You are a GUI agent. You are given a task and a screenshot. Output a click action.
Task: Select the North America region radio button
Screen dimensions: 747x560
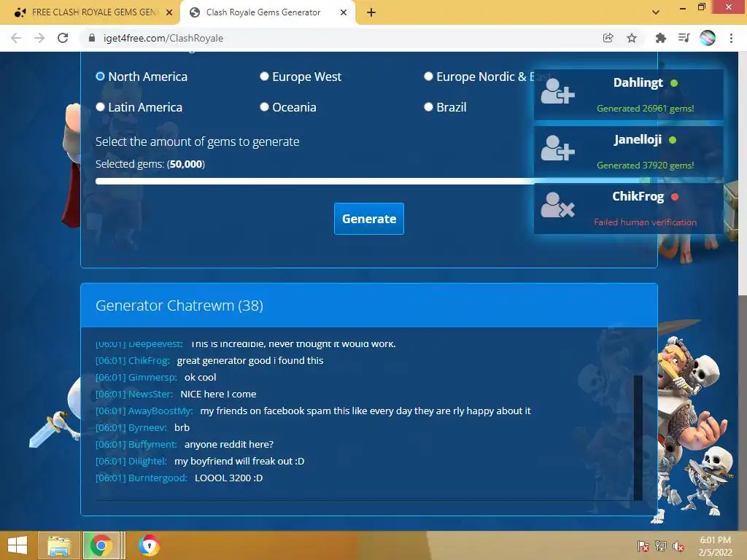pyautogui.click(x=100, y=76)
